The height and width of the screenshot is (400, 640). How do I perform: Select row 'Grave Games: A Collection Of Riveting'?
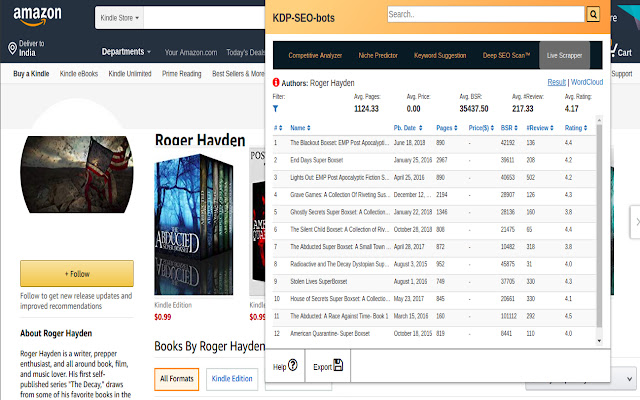point(434,195)
